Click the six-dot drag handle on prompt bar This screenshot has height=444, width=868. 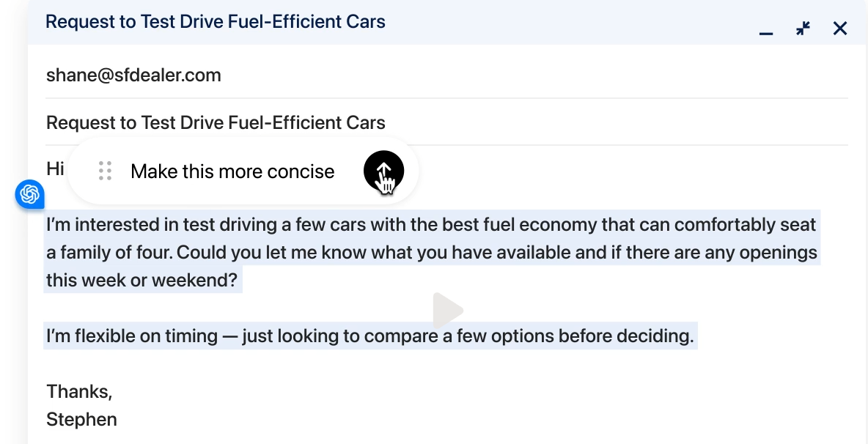click(105, 171)
